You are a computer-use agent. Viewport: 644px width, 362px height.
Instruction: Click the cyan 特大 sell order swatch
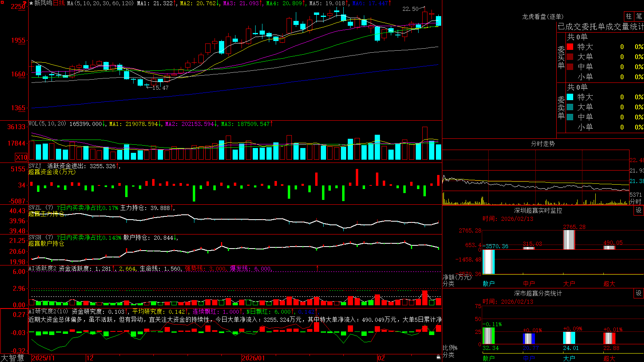570,97
